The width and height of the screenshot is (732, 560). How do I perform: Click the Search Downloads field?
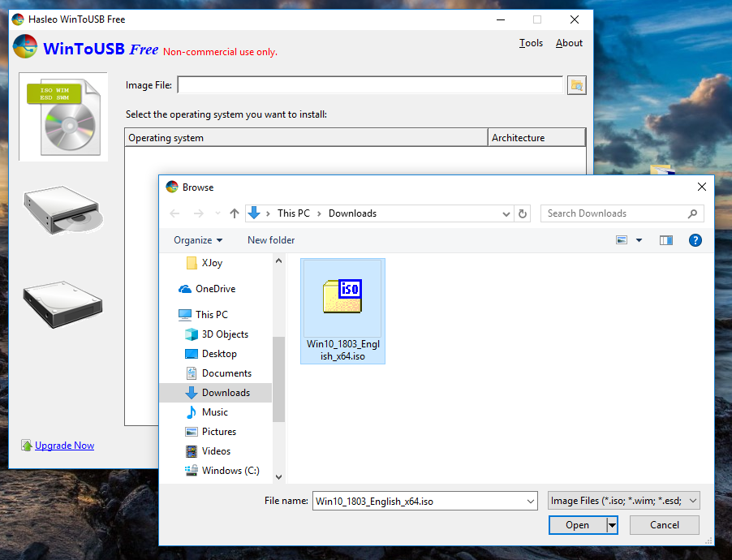tap(622, 213)
